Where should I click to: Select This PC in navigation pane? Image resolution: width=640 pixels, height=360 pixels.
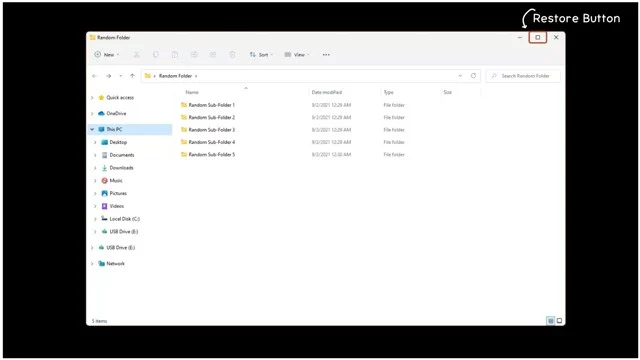[114, 129]
